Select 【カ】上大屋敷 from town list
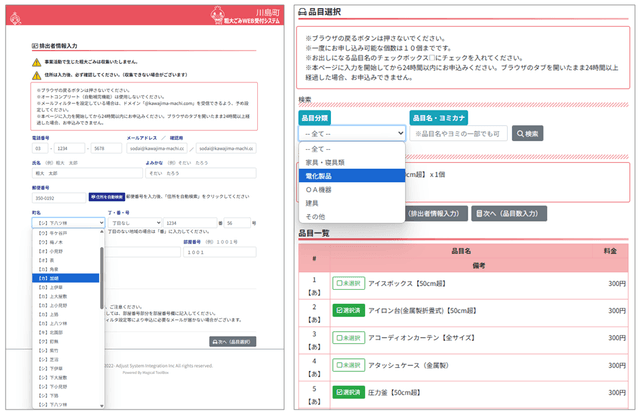Screen dimensions: 640x412 pyautogui.click(x=66, y=296)
